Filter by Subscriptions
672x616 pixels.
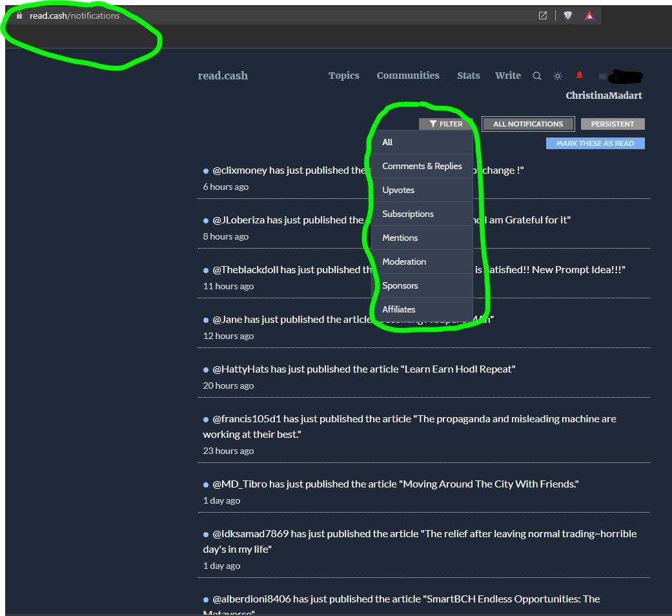click(422, 214)
